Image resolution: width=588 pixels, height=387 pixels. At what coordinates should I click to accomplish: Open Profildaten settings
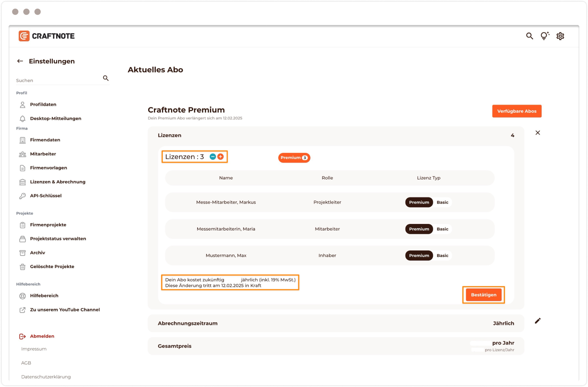(x=43, y=105)
